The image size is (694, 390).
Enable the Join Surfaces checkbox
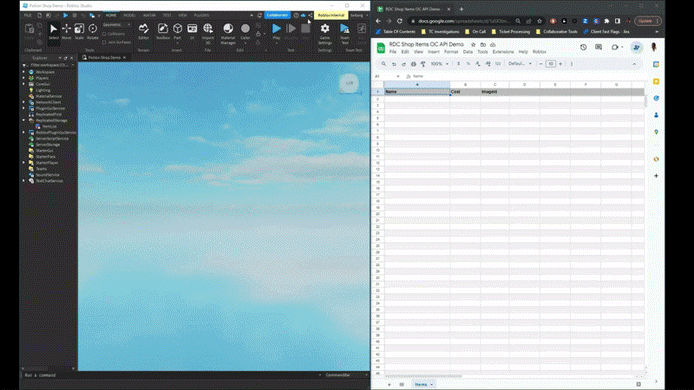click(104, 42)
